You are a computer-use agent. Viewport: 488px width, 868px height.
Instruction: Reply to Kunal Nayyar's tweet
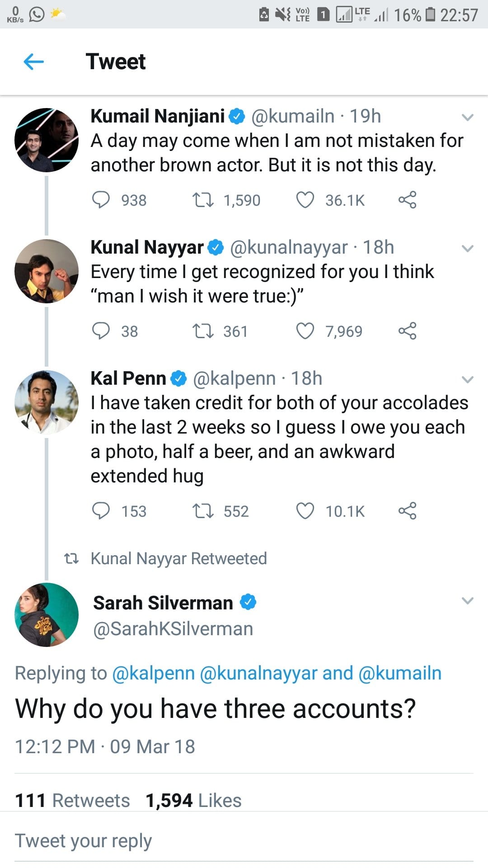[101, 331]
